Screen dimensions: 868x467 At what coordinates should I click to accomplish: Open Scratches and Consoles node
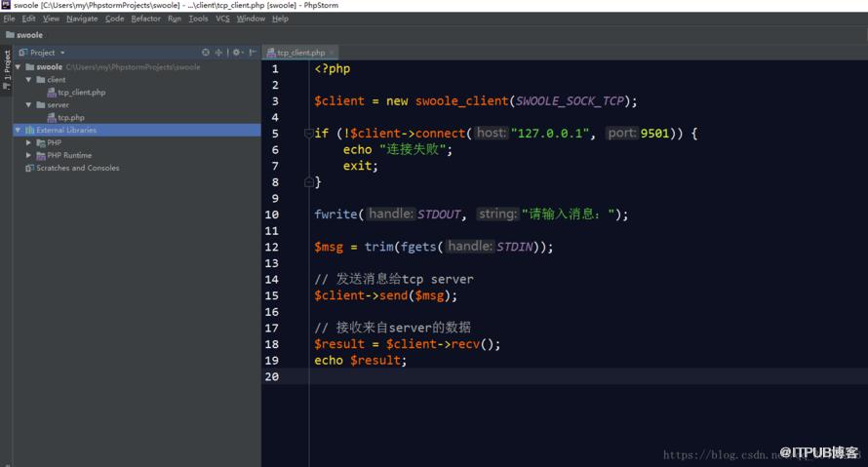coord(77,168)
